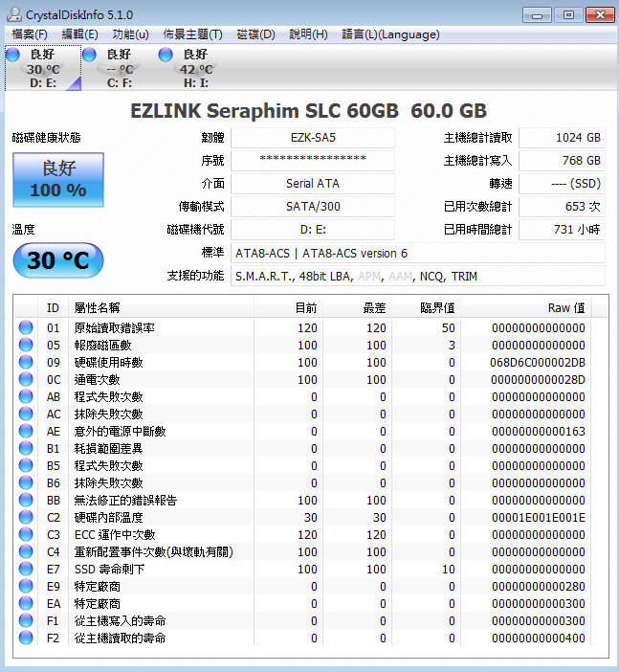Click status orb for attribute 01 原始讀取錯誤率
Image resolution: width=619 pixels, height=672 pixels.
point(26,327)
